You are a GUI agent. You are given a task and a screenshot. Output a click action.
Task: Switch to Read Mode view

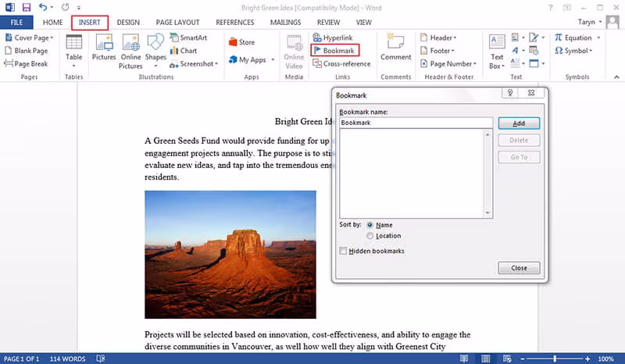click(x=464, y=359)
